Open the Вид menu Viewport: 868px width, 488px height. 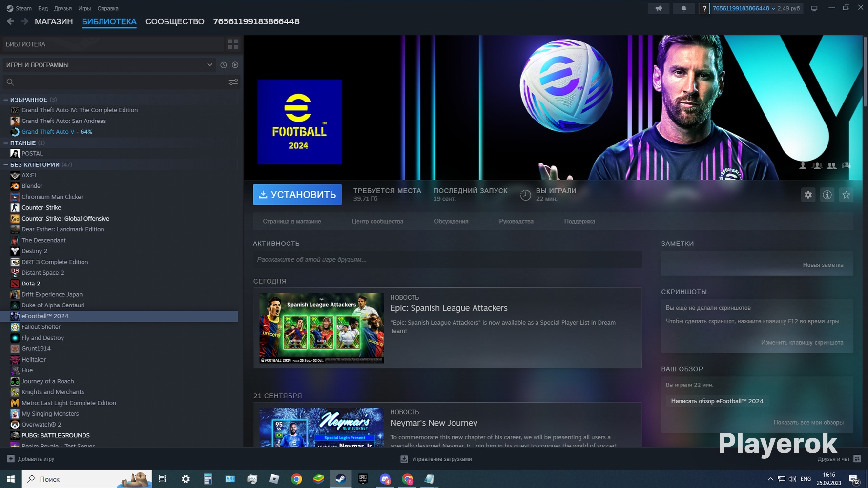coord(43,8)
